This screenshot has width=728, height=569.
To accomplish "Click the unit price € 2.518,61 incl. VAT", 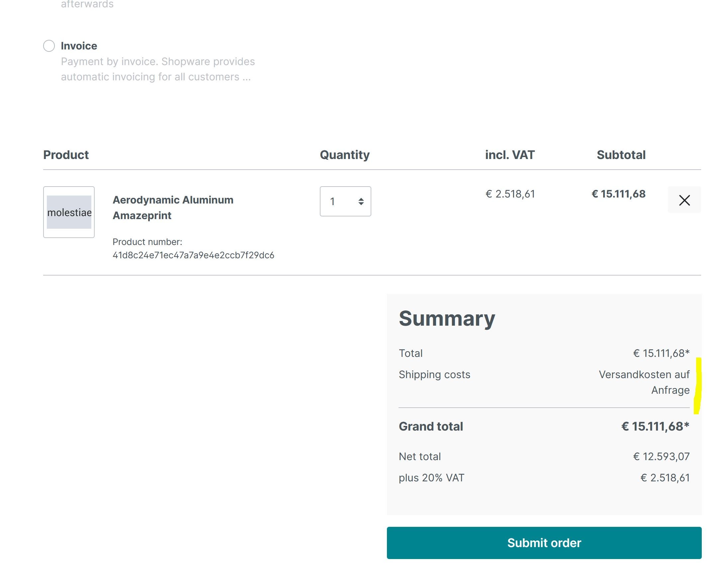I will pos(510,194).
